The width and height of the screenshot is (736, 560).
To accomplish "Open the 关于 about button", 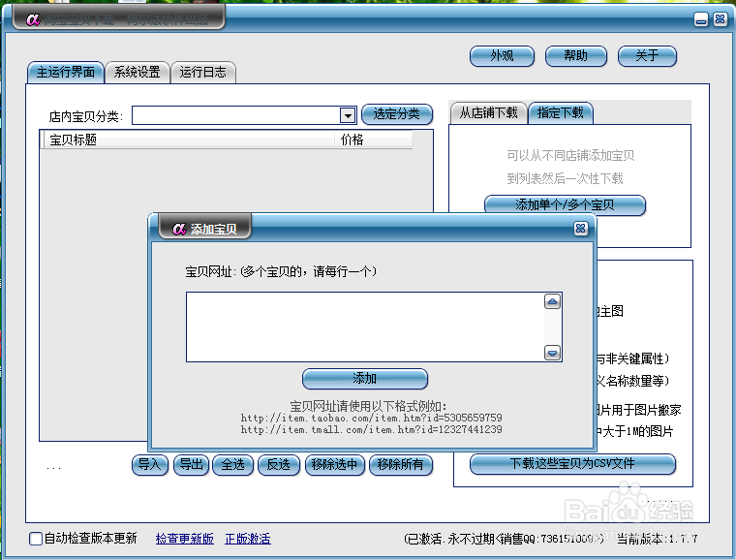I will pyautogui.click(x=647, y=56).
